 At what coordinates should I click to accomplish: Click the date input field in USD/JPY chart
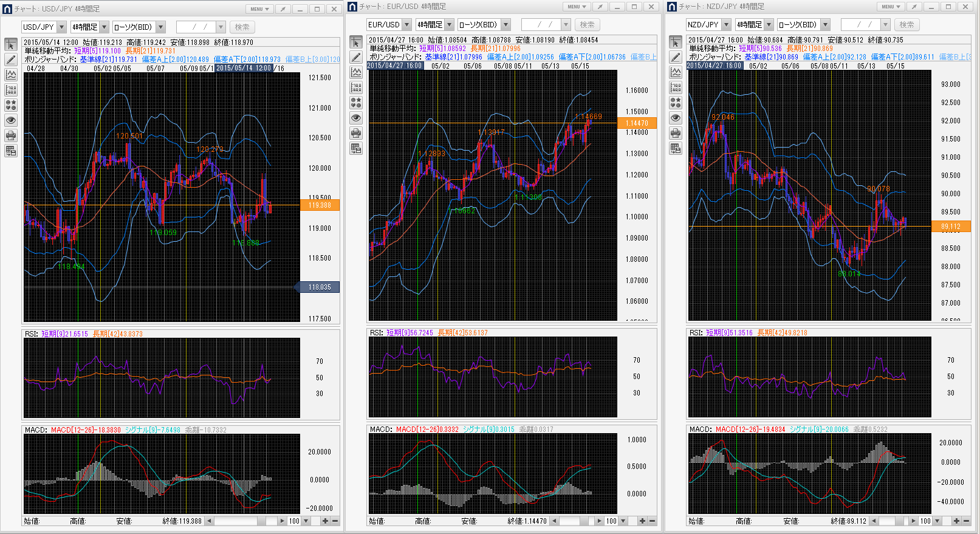196,27
